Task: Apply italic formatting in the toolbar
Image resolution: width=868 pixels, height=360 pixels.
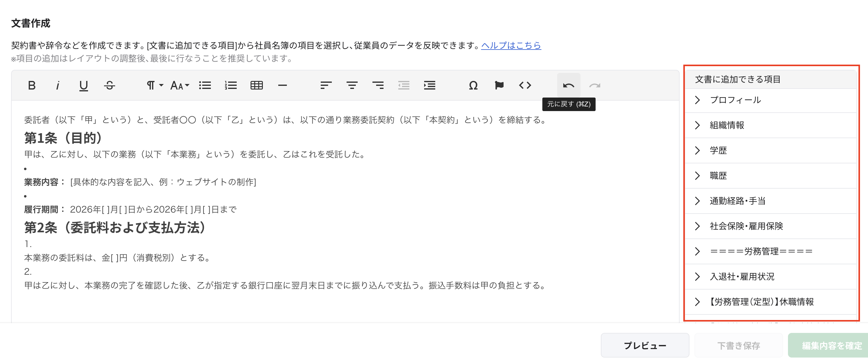Action: tap(58, 85)
